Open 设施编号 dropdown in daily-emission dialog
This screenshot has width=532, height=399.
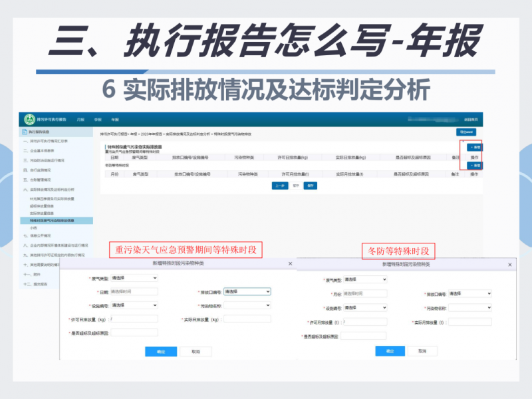pos(134,305)
